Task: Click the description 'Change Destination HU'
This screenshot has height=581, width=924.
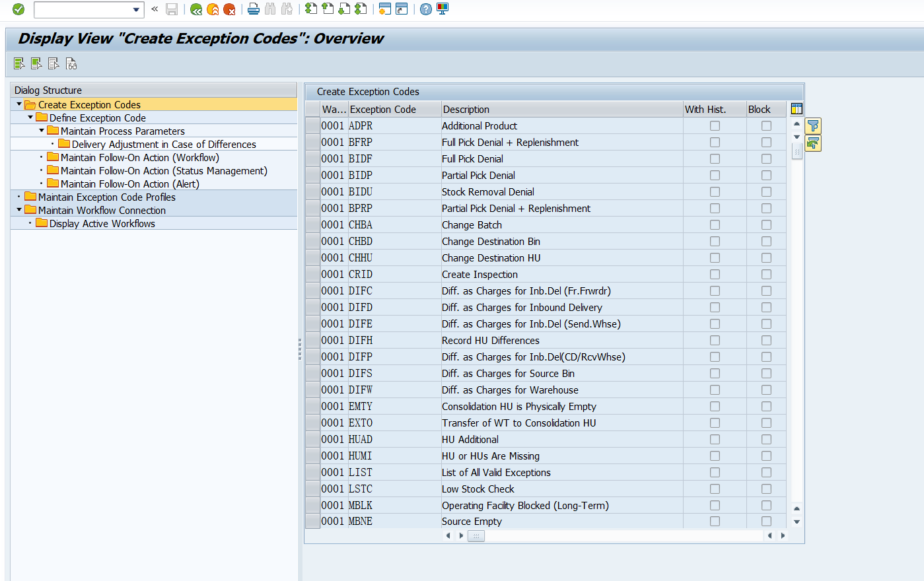Action: (x=491, y=257)
